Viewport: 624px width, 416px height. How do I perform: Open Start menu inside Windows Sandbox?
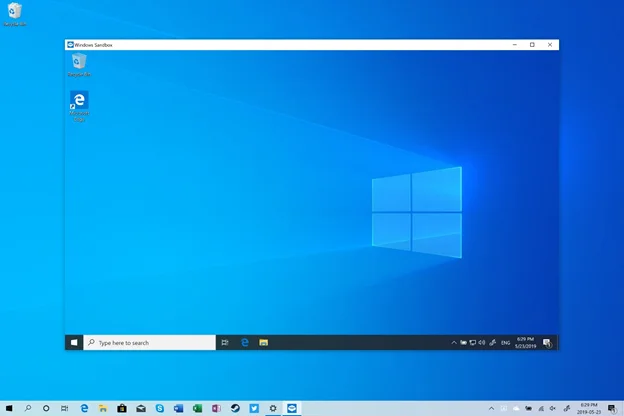click(74, 342)
